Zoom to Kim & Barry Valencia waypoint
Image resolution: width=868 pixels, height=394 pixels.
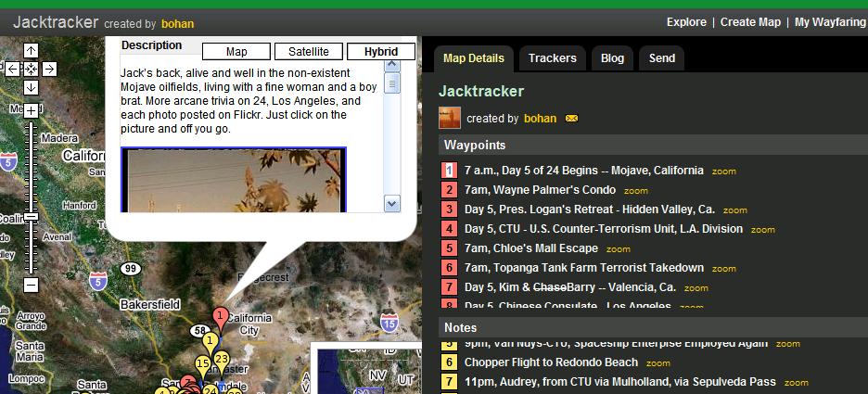[x=696, y=287]
